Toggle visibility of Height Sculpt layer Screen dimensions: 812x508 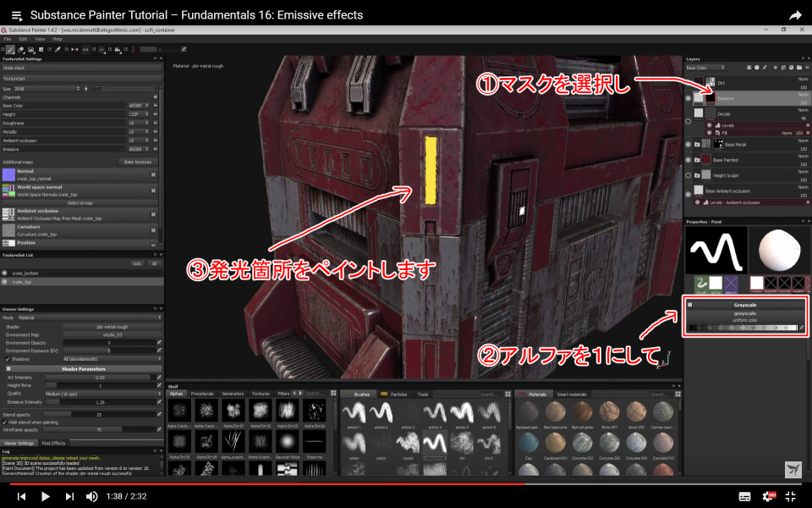(689, 176)
